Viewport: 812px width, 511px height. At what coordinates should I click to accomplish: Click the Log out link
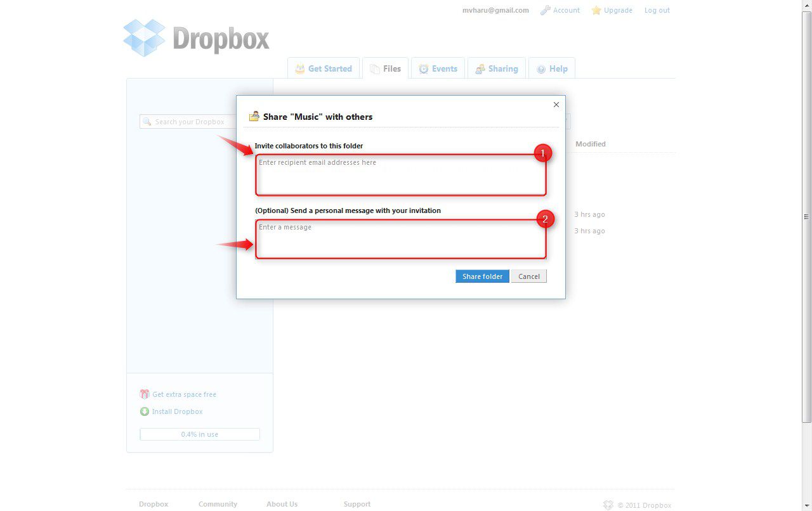(x=657, y=10)
